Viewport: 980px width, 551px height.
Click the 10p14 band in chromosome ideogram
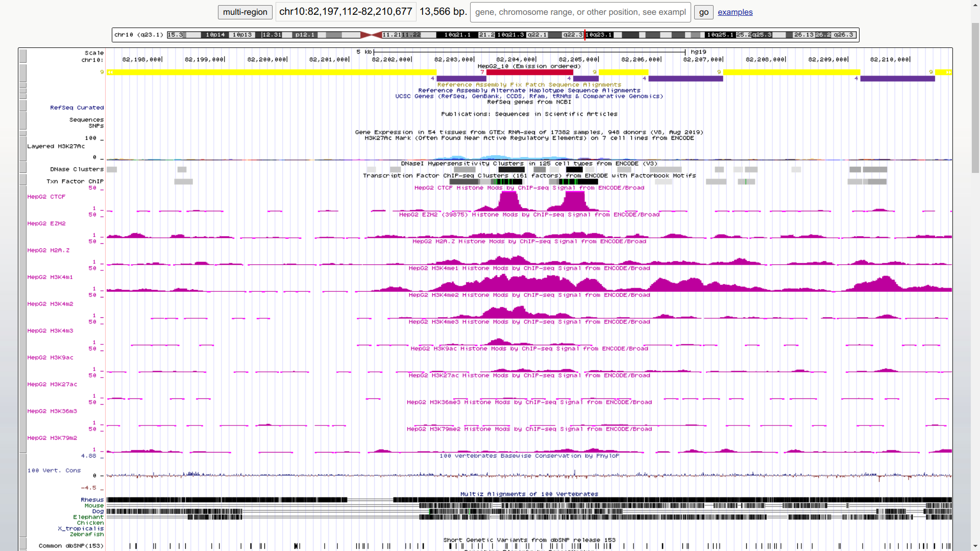[x=215, y=35]
